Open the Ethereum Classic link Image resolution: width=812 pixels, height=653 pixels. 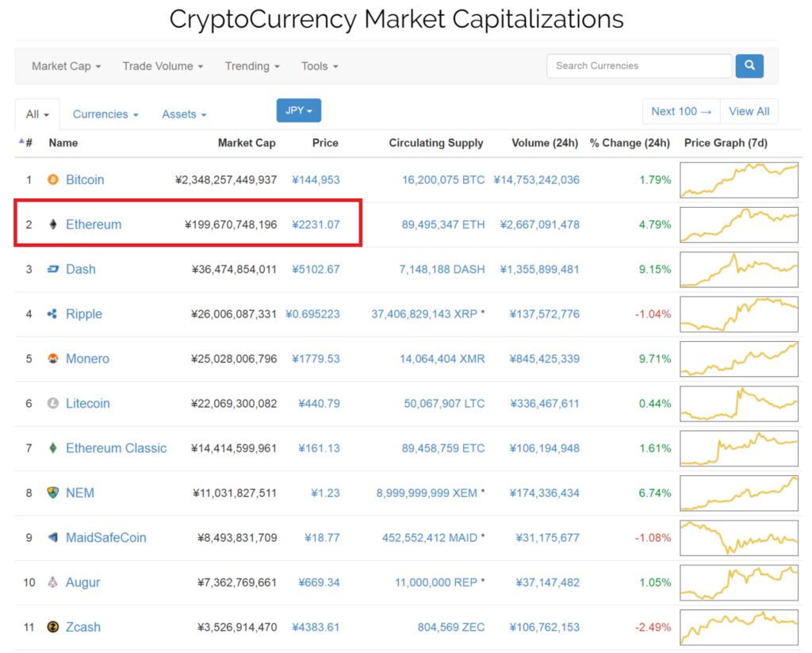[x=116, y=447]
